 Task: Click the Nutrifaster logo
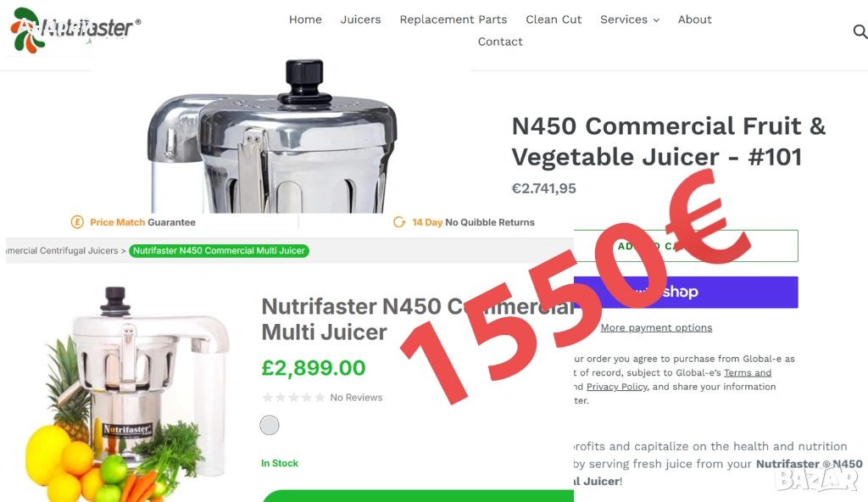75,30
